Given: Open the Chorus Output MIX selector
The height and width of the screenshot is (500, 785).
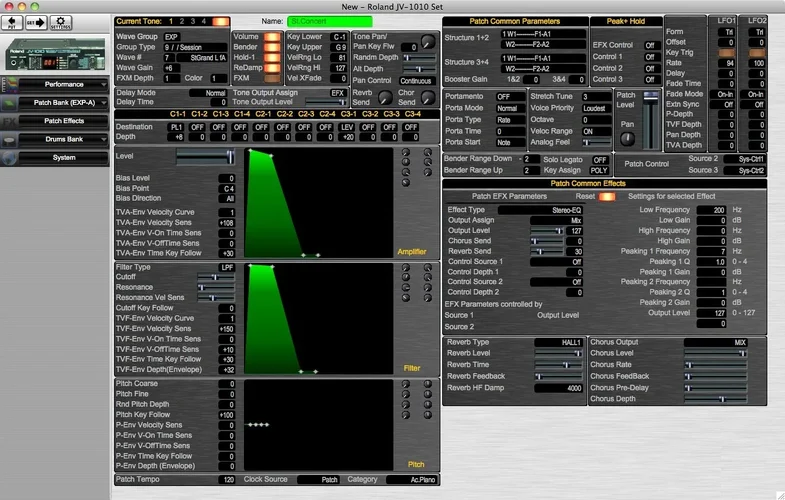Looking at the screenshot, I should [716, 343].
